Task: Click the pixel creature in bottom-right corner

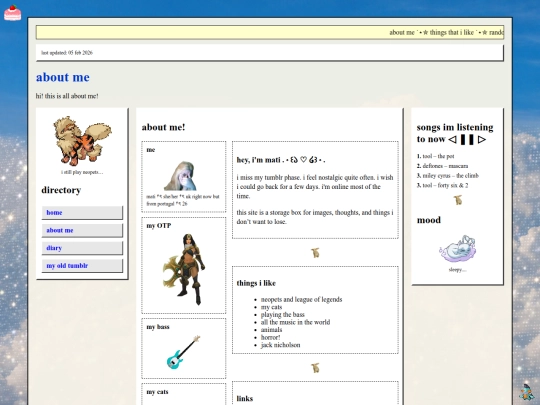Action: pos(527,392)
